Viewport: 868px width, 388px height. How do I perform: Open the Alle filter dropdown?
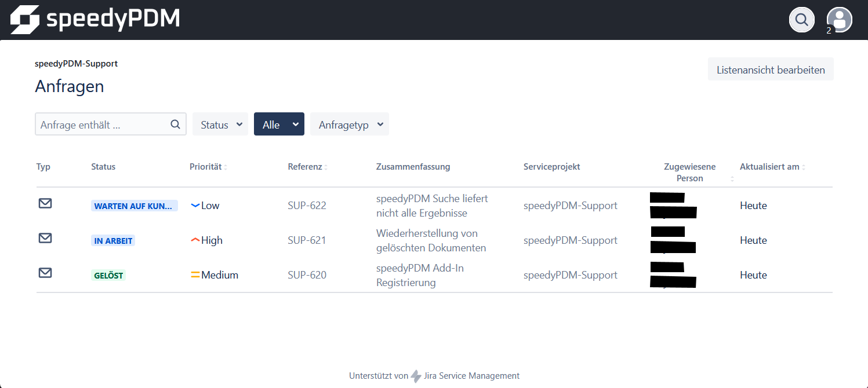279,125
